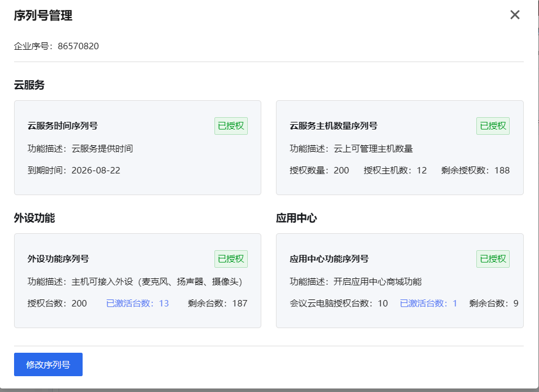
Task: Click the 到期时间 2026-08-22 field
Action: [74, 171]
